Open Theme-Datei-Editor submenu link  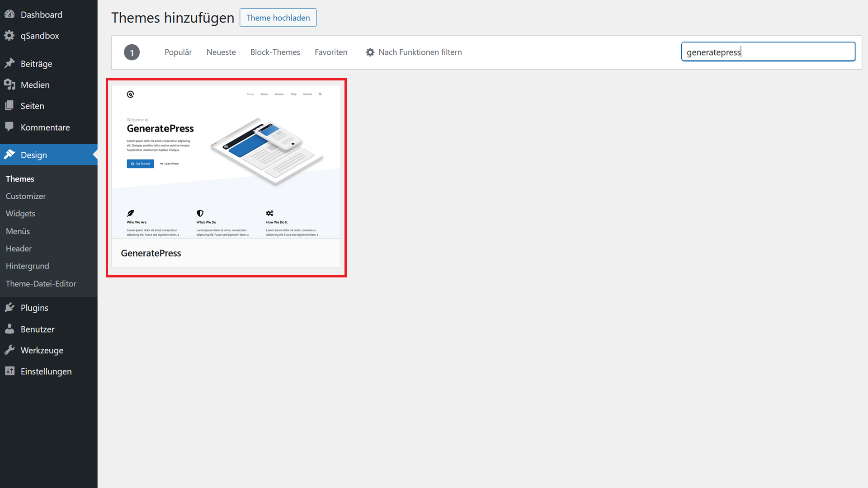tap(41, 283)
